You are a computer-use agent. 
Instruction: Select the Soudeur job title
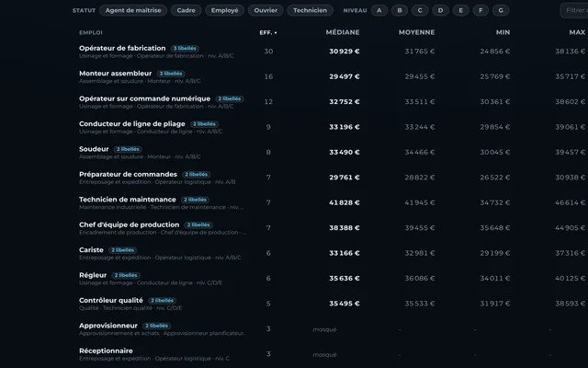pyautogui.click(x=94, y=149)
